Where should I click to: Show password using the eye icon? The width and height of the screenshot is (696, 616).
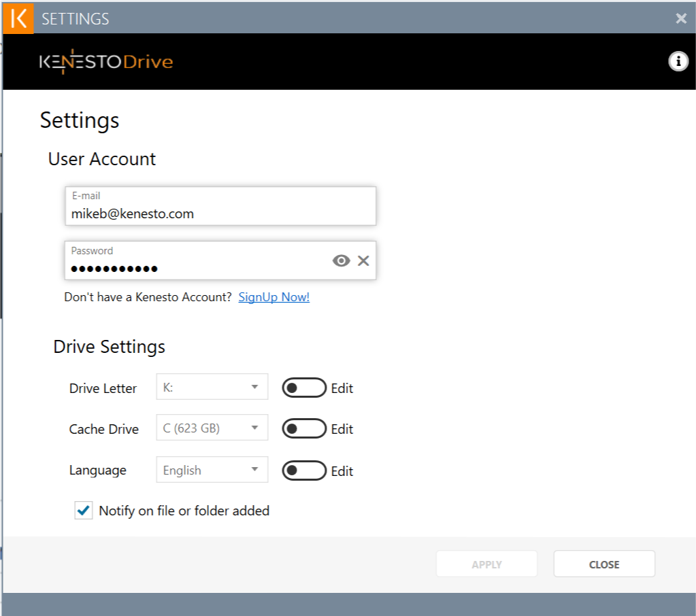[341, 261]
